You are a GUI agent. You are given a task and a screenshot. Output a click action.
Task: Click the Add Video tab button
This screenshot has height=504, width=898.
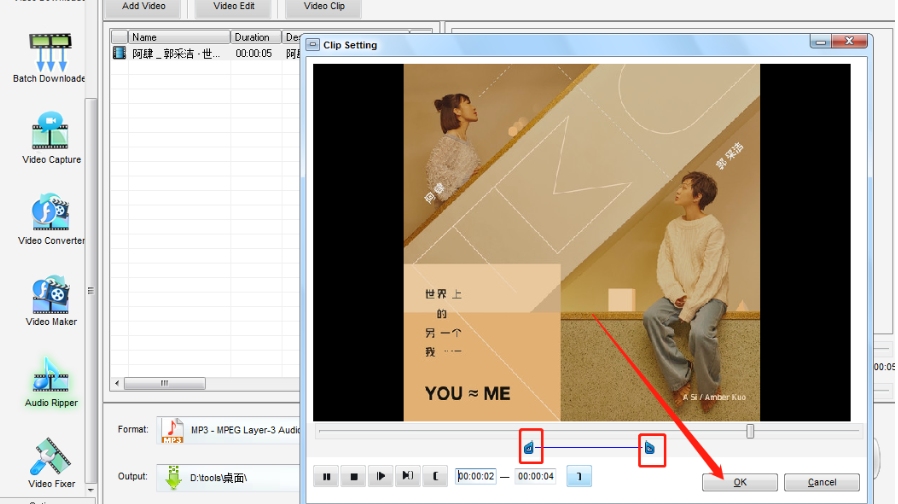pyautogui.click(x=143, y=7)
